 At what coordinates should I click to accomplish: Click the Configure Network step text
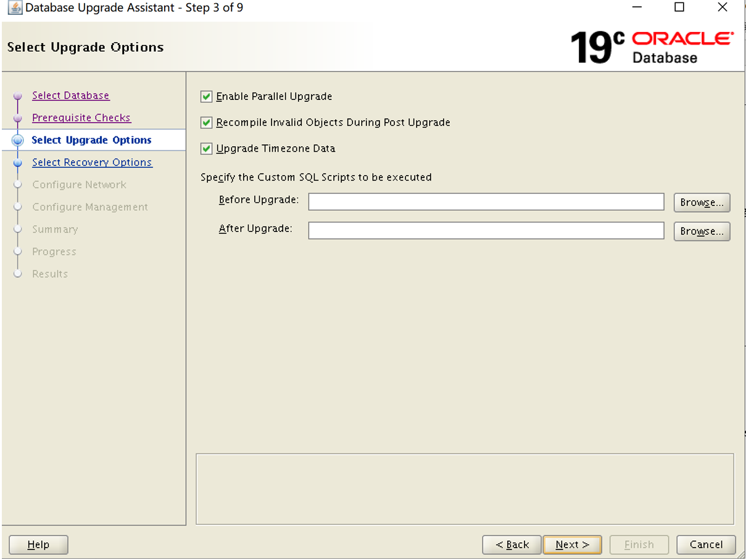pyautogui.click(x=79, y=184)
